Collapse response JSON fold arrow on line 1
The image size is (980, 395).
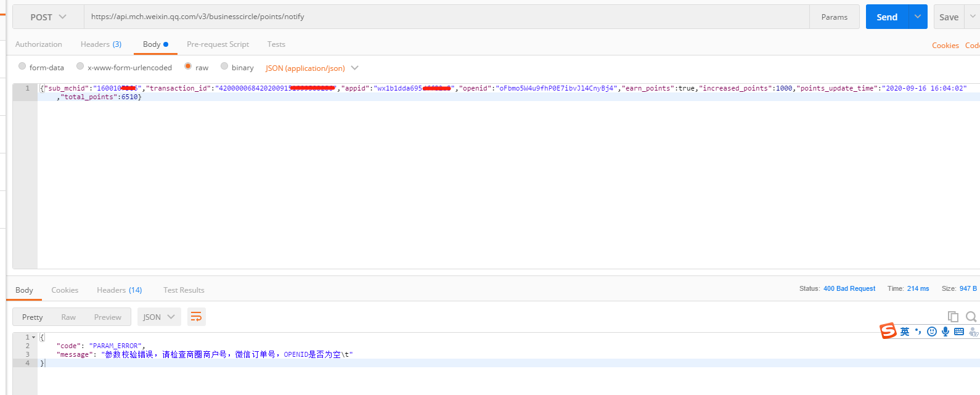[x=34, y=337]
